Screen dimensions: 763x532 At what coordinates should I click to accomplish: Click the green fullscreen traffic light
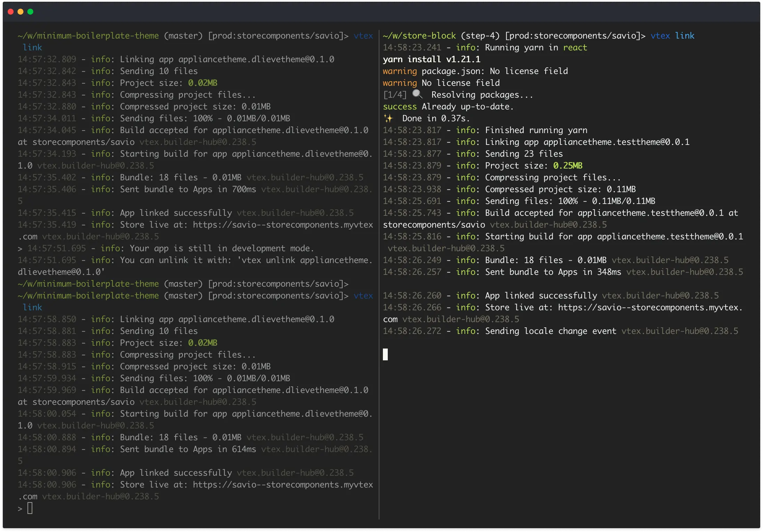30,11
